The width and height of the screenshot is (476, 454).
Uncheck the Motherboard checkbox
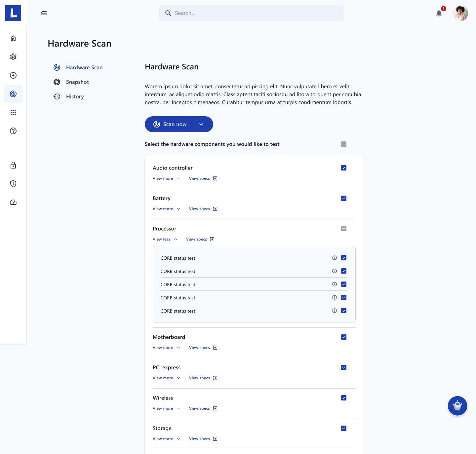[x=344, y=337]
